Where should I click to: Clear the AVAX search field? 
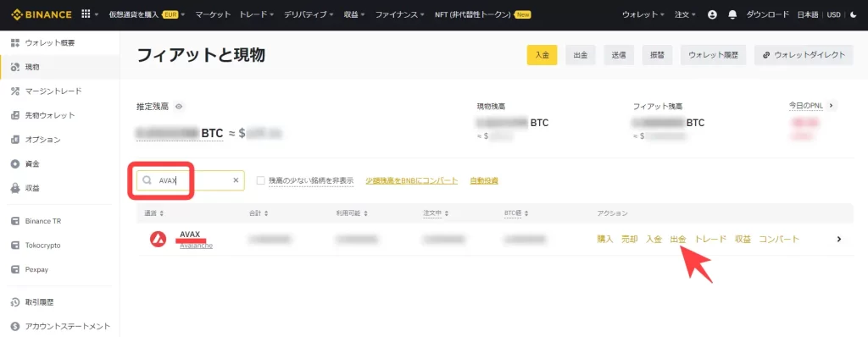coord(236,180)
